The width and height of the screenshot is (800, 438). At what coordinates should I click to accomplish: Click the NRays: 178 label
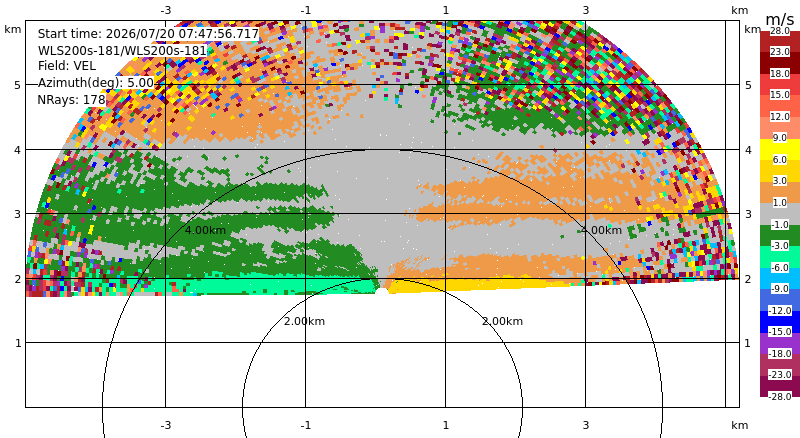coord(71,99)
